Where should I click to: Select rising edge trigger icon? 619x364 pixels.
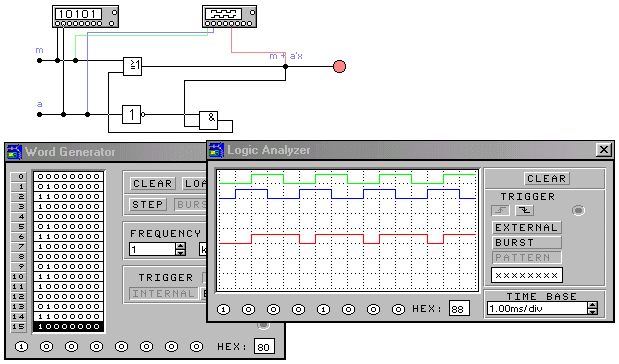coord(501,210)
